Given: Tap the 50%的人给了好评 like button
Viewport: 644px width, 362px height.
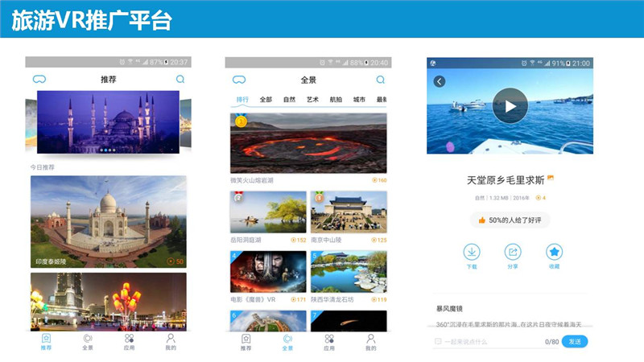Looking at the screenshot, I should [510, 220].
